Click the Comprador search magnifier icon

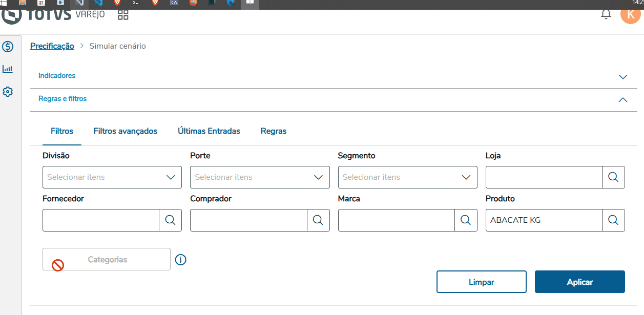[318, 220]
